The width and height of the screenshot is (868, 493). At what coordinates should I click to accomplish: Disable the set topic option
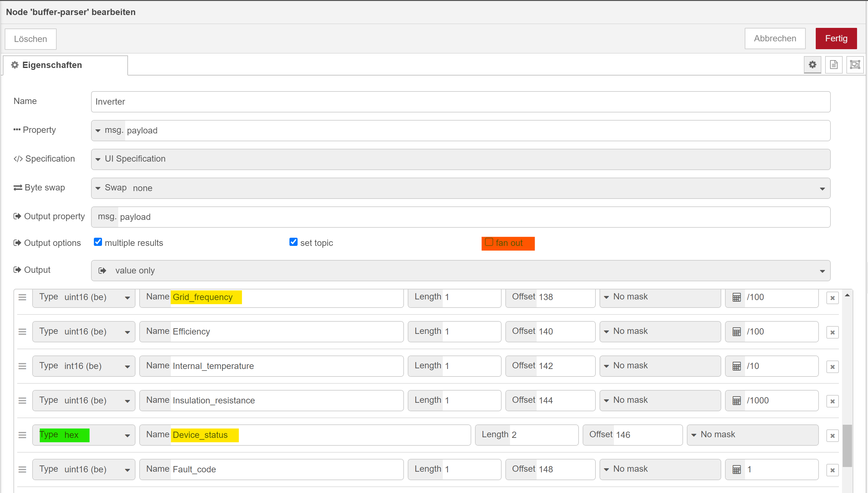click(293, 242)
